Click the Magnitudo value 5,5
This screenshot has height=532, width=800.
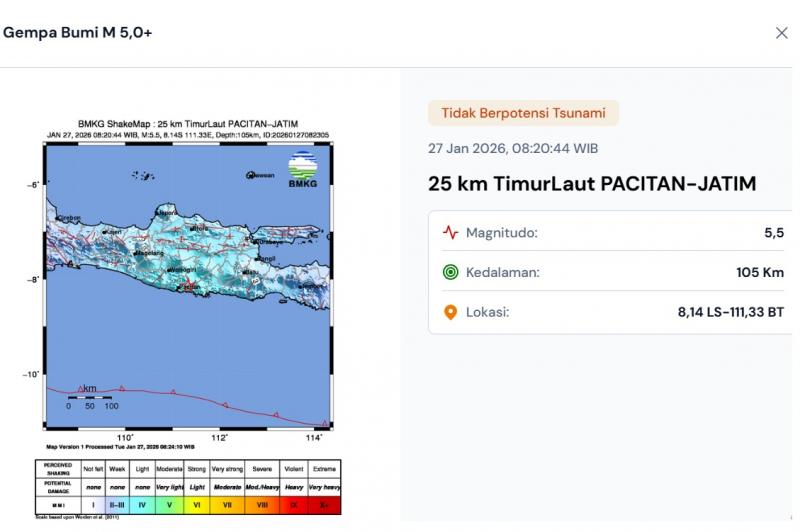[773, 233]
